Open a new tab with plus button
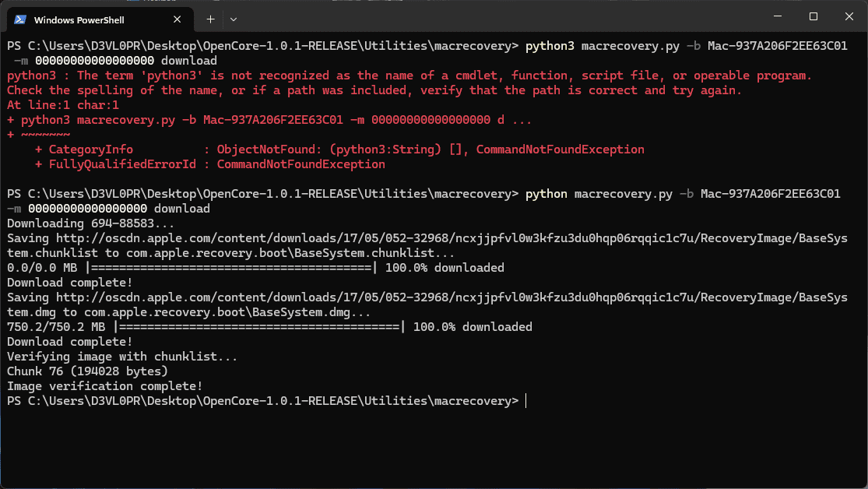Screen dimensions: 868x489 [x=210, y=19]
